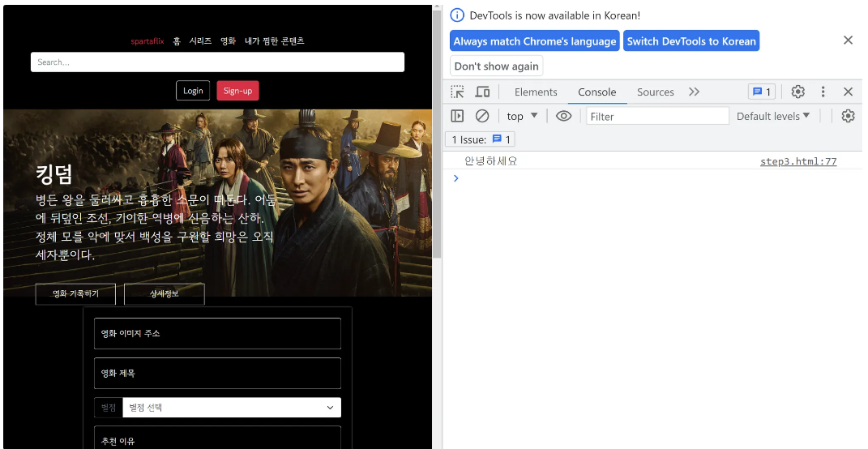
Task: Focus the 추천 이유 input field
Action: point(217,438)
